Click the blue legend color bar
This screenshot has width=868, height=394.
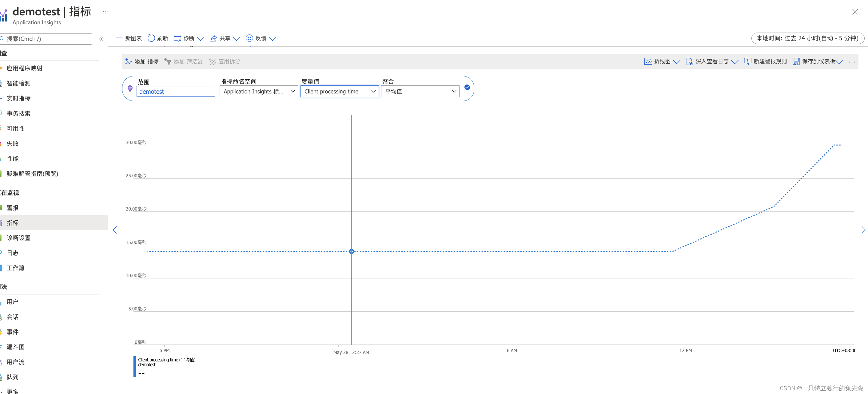click(x=135, y=367)
